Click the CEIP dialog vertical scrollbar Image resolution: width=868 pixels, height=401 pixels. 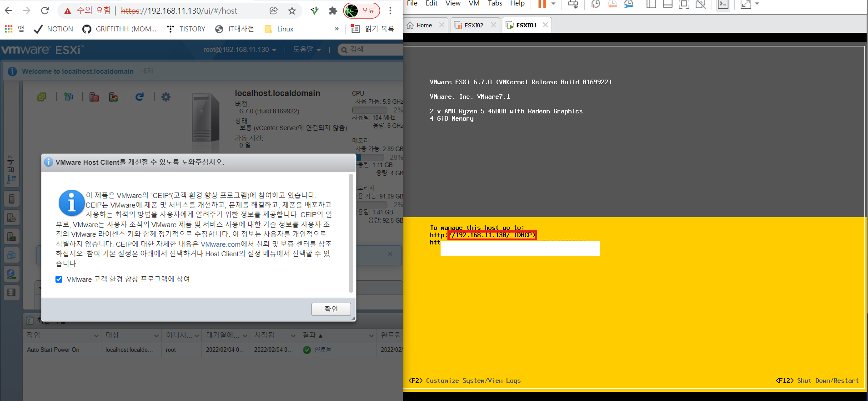[x=351, y=233]
